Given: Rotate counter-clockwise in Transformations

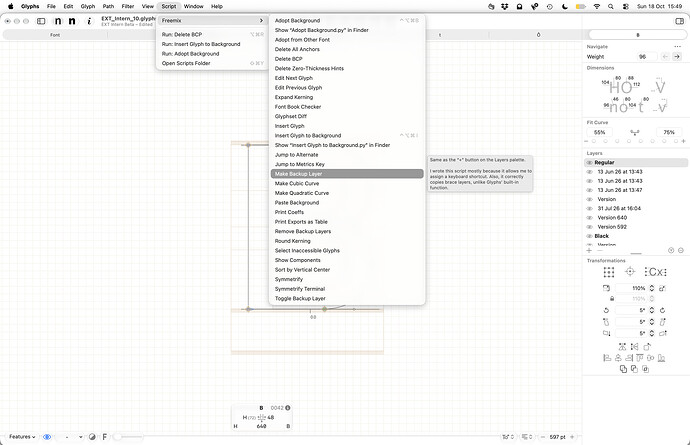Looking at the screenshot, I should tap(606, 310).
